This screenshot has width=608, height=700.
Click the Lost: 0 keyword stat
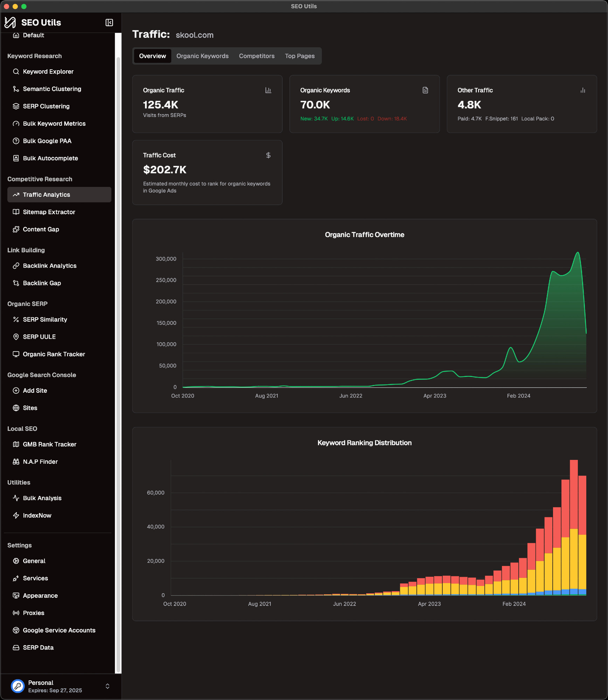[366, 119]
